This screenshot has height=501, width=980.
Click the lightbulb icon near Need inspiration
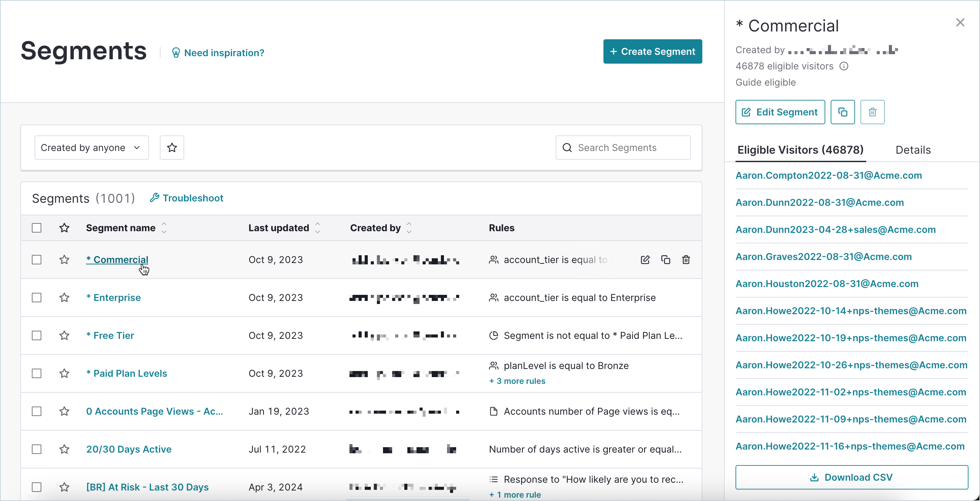176,53
